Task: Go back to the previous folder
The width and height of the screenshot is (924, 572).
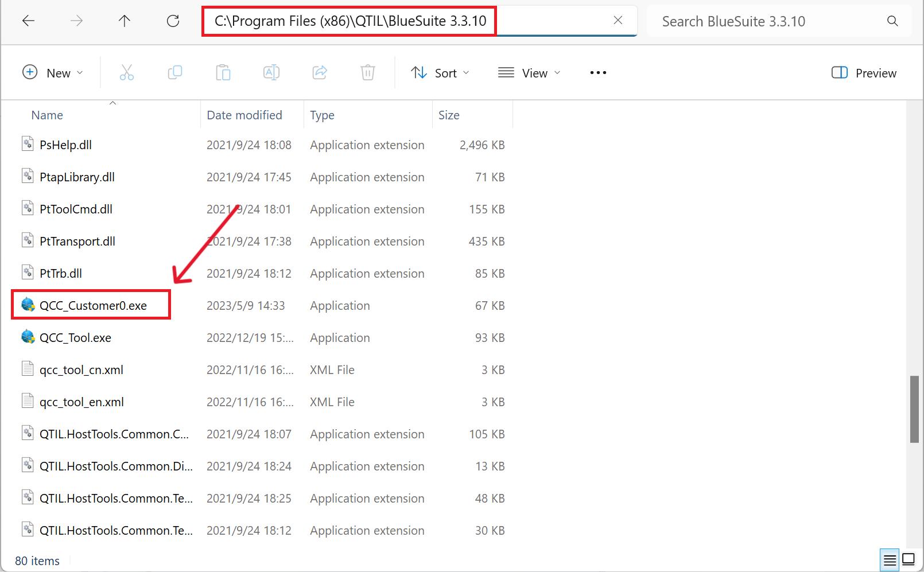Action: tap(28, 21)
